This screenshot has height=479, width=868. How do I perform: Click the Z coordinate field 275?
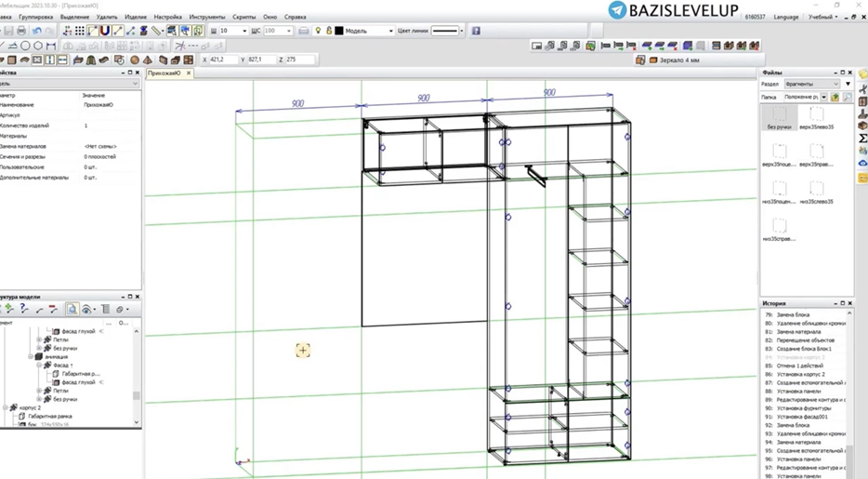click(299, 60)
